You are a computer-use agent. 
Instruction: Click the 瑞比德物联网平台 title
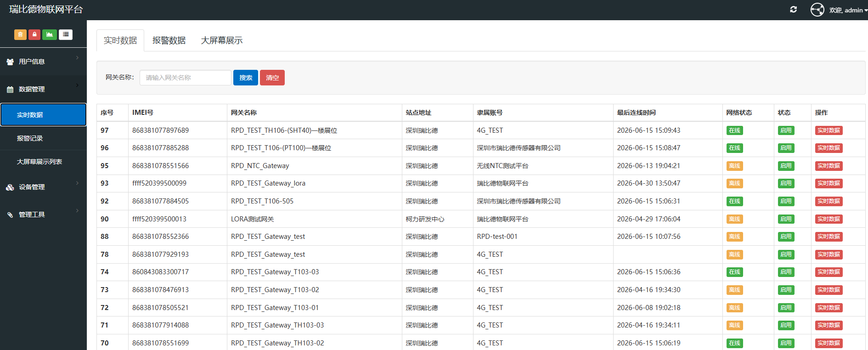click(x=46, y=10)
